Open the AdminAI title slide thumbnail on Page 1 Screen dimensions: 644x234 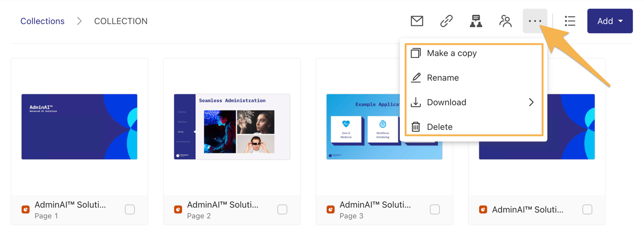click(79, 127)
